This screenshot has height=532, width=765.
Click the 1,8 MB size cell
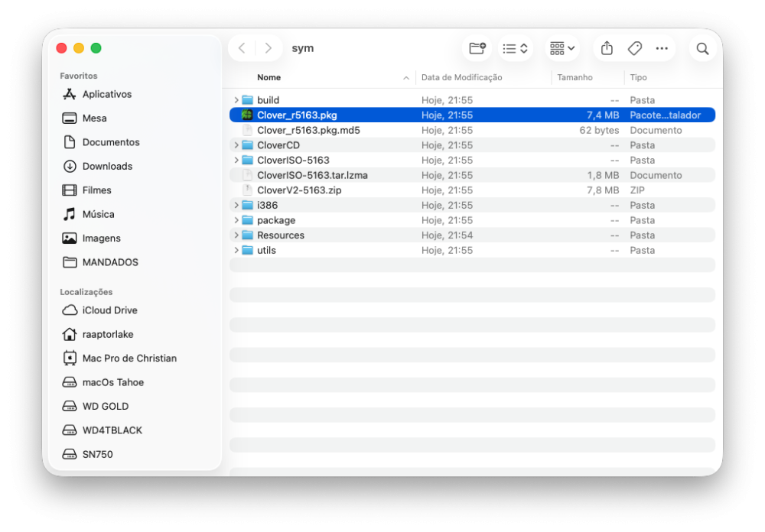603,175
